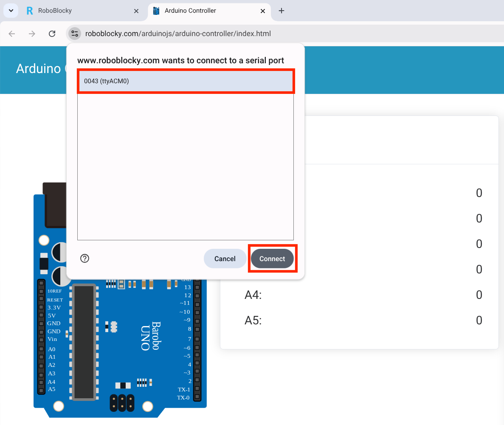Open help via the question mark icon

coord(85,259)
